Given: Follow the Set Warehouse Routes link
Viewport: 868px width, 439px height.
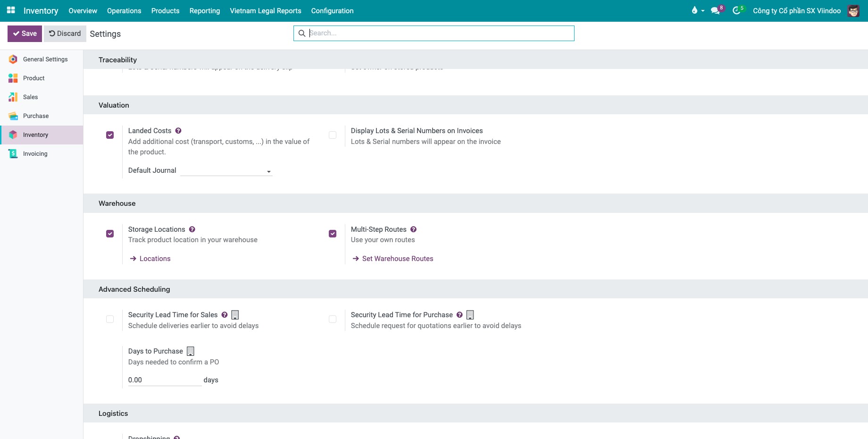Looking at the screenshot, I should click(x=393, y=259).
